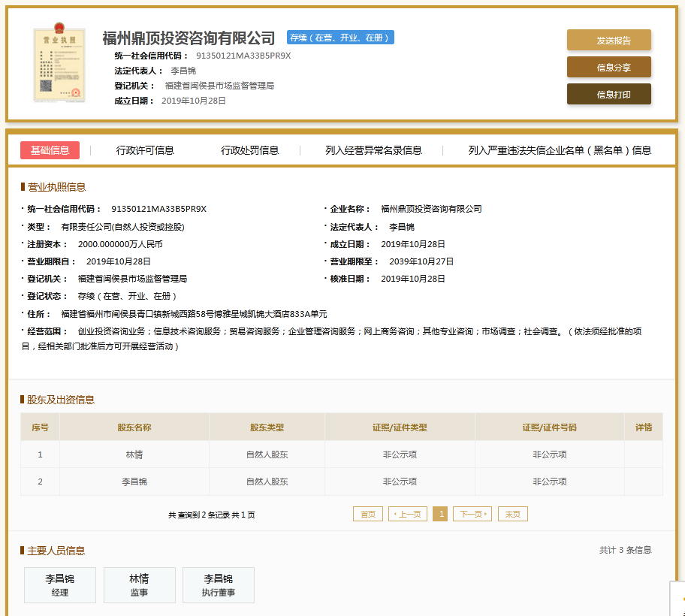Click the 发送报告 button

608,41
